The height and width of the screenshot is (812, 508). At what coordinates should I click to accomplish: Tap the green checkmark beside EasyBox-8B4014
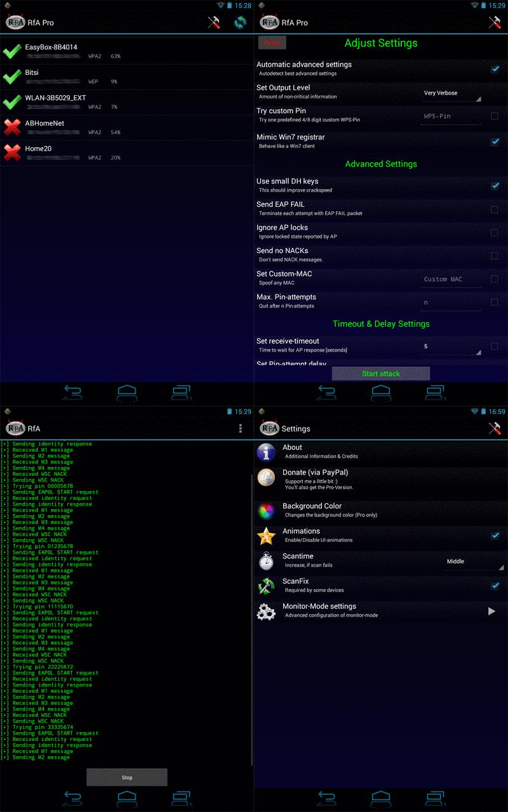tap(12, 51)
